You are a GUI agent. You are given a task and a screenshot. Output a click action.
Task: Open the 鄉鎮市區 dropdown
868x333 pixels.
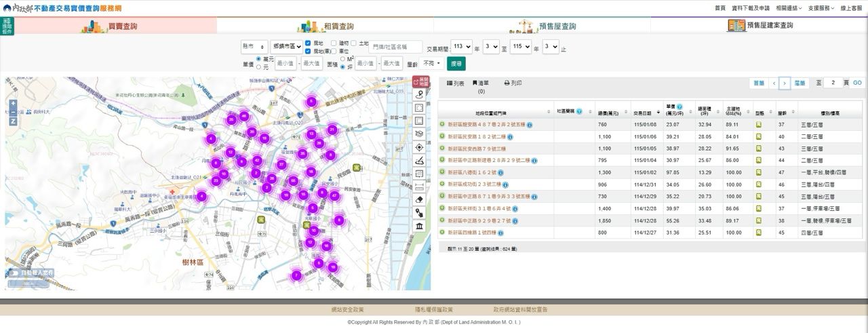286,47
